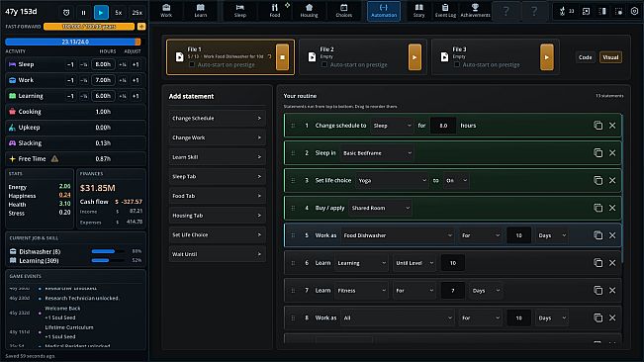Increase Learning hours by one
The image size is (644, 362).
point(136,96)
